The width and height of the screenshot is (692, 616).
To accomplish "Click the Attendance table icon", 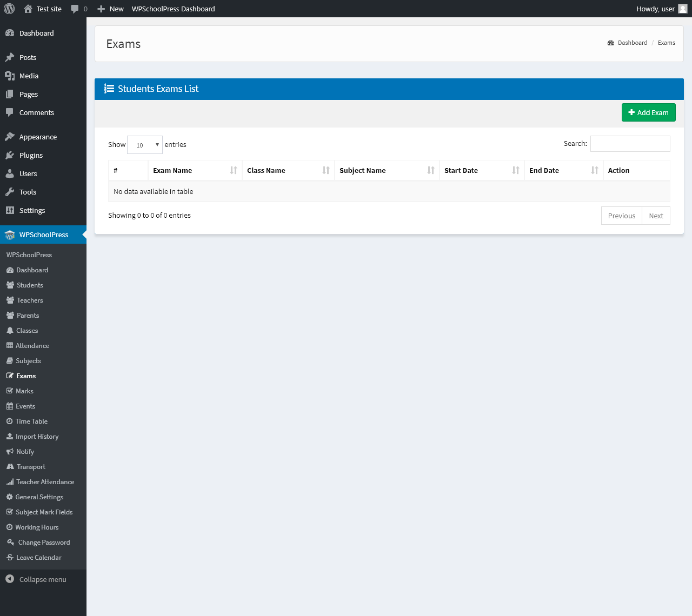I will tap(10, 346).
